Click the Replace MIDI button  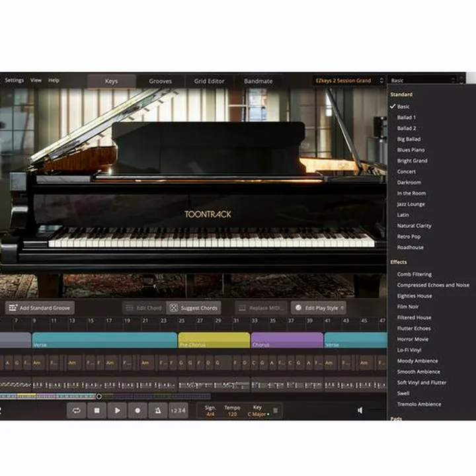coord(261,308)
